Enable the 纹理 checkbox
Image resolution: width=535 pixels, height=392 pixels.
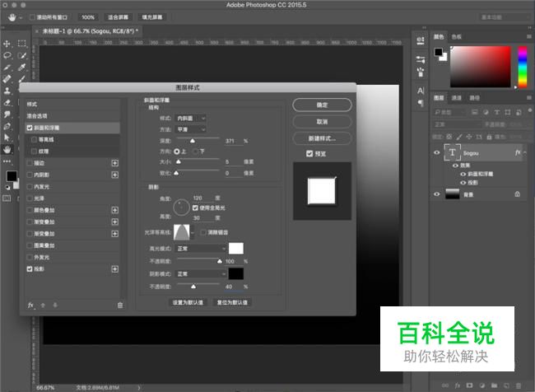pyautogui.click(x=34, y=152)
